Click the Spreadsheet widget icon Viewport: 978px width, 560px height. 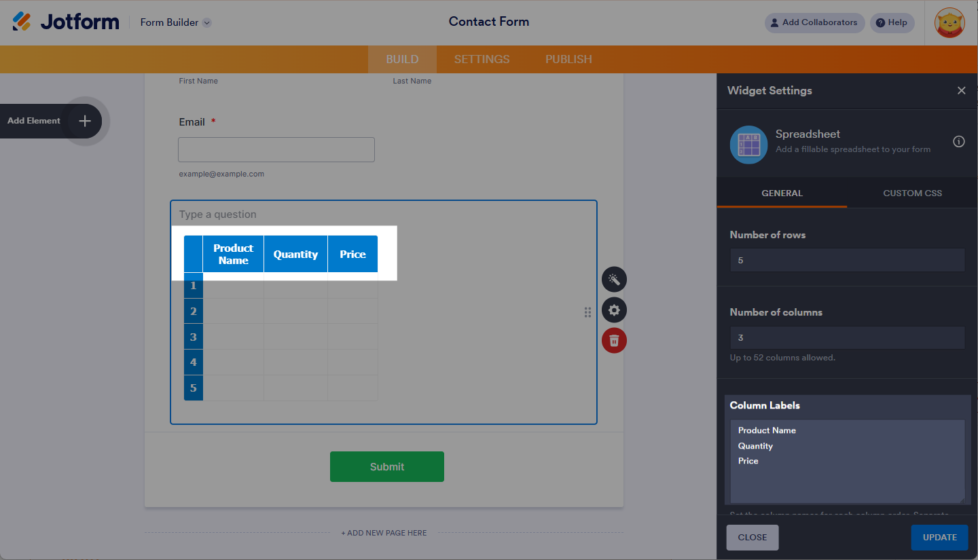[x=748, y=145]
